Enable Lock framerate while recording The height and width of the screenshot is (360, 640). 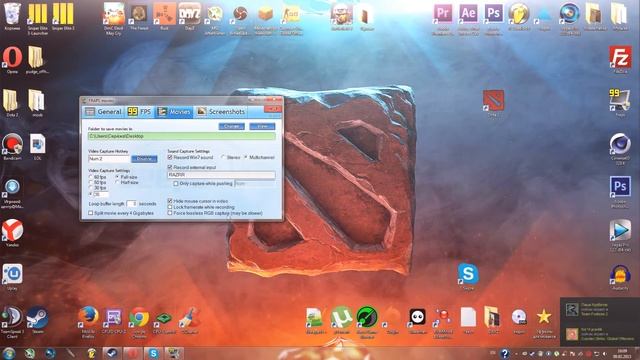(170, 207)
